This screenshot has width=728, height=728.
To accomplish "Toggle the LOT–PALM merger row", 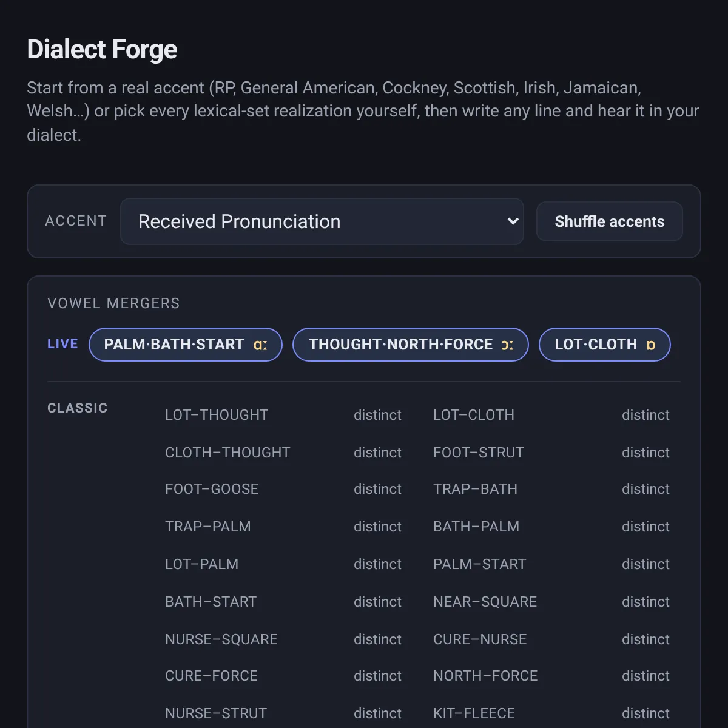I will [x=283, y=564].
